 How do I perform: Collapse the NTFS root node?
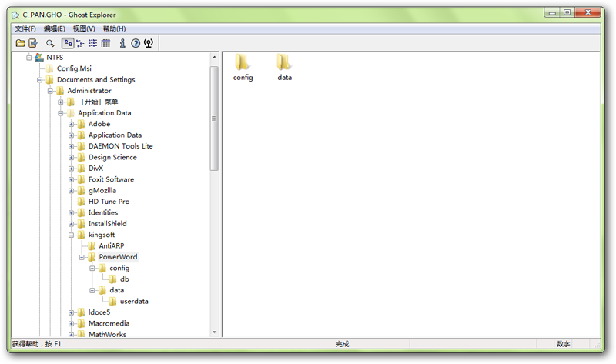tap(29, 58)
